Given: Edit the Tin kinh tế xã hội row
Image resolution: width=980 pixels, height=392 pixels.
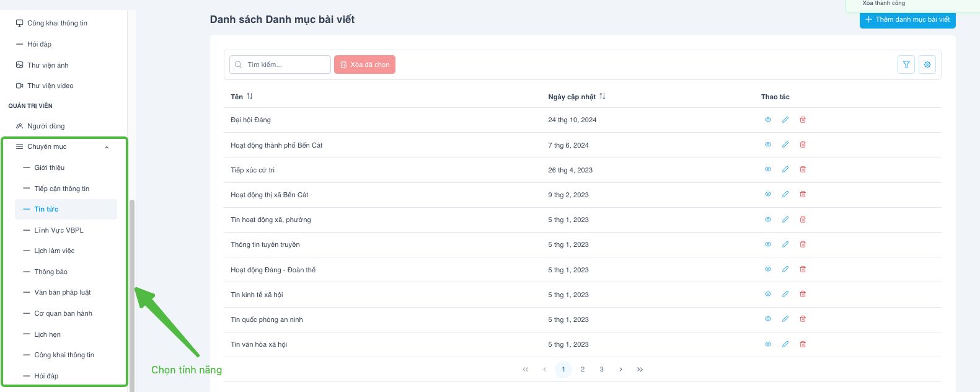Looking at the screenshot, I should [785, 294].
